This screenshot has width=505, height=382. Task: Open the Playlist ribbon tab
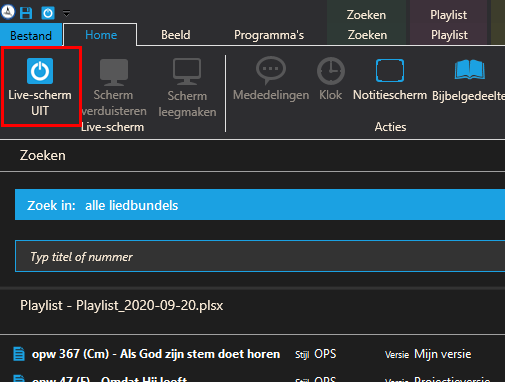(449, 35)
